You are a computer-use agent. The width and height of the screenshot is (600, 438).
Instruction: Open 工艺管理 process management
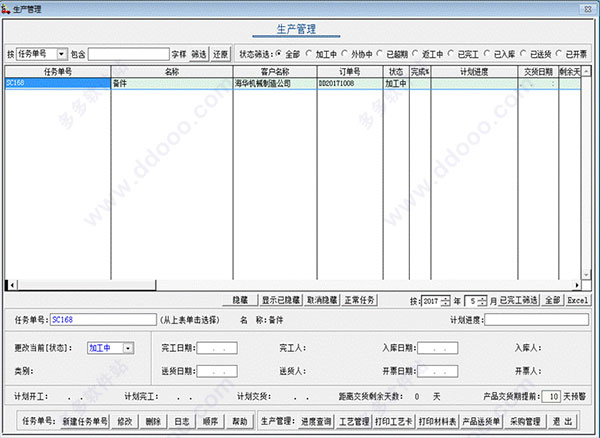(x=354, y=422)
